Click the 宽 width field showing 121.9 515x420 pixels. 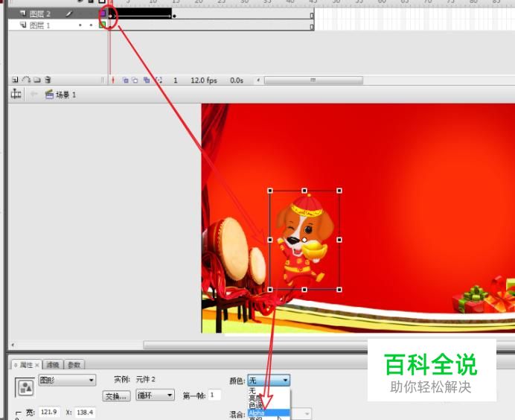tap(49, 412)
